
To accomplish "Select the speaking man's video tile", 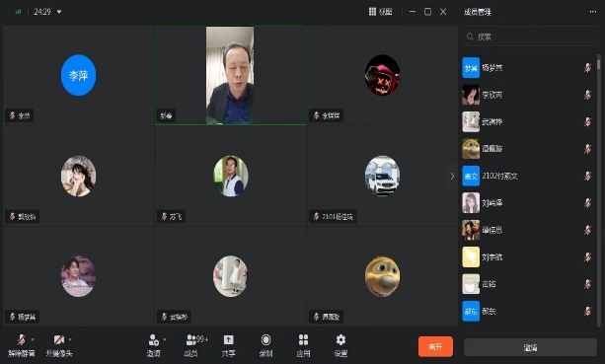I will click(230, 75).
